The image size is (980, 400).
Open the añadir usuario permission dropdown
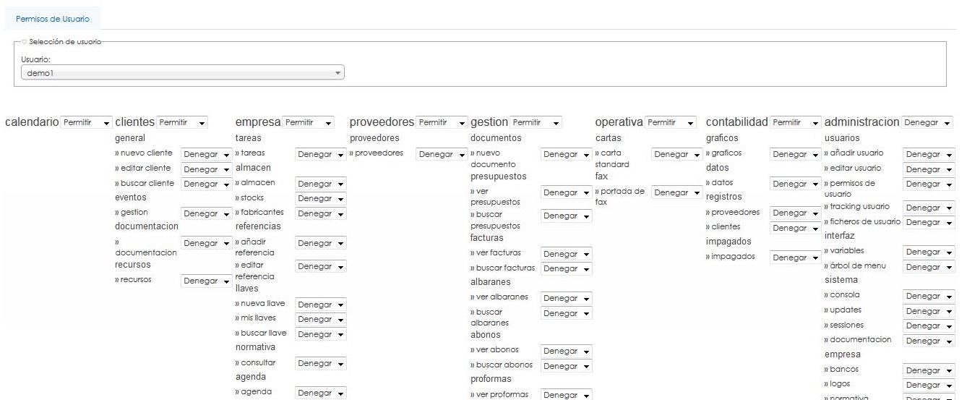pos(929,155)
